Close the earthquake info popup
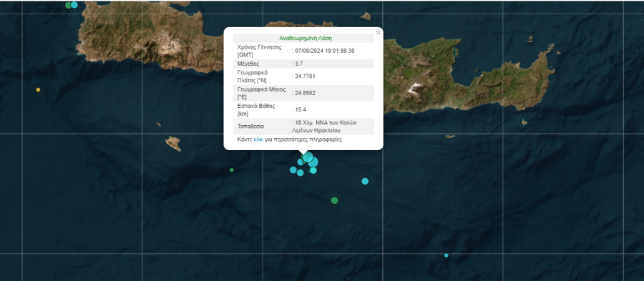This screenshot has width=644, height=281. tap(378, 33)
